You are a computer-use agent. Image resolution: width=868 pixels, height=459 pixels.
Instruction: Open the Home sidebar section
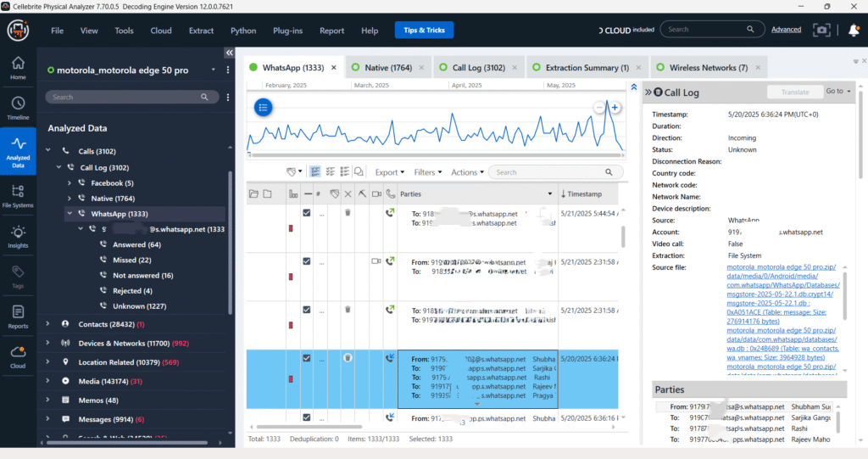click(18, 68)
